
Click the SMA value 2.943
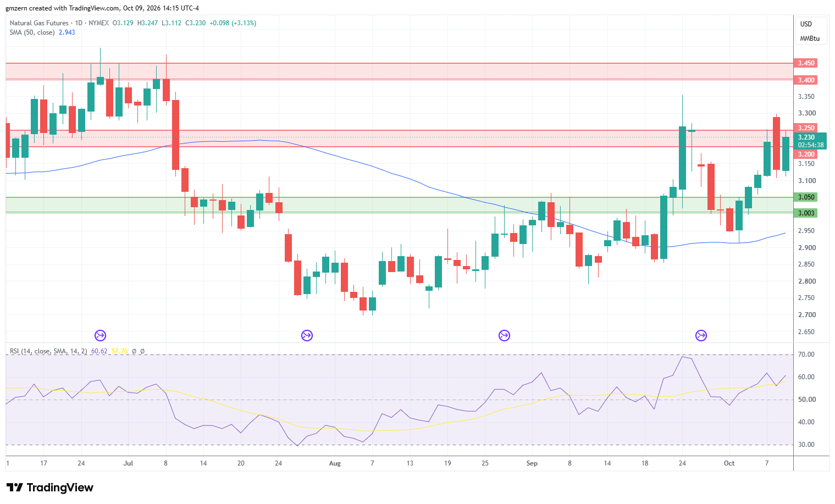click(67, 32)
